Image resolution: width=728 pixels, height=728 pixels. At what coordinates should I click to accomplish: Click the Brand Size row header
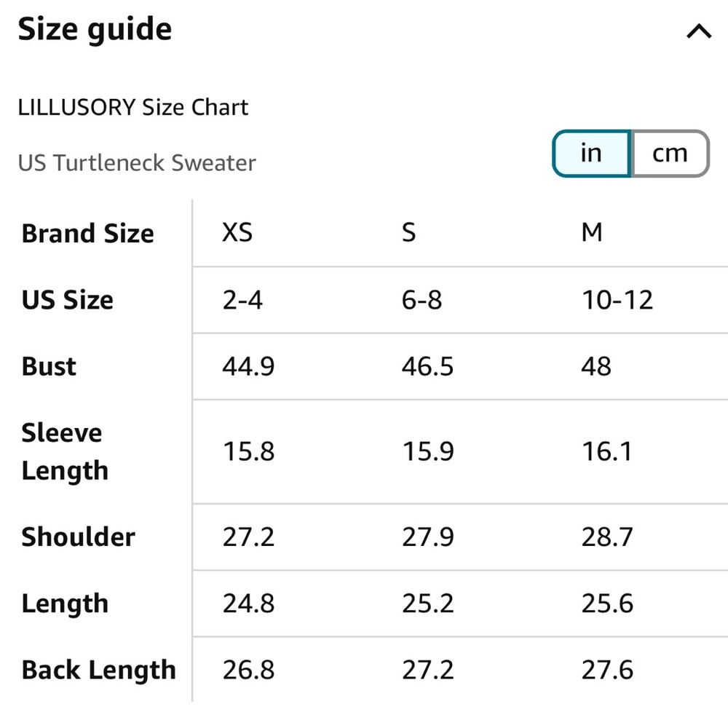(x=88, y=233)
